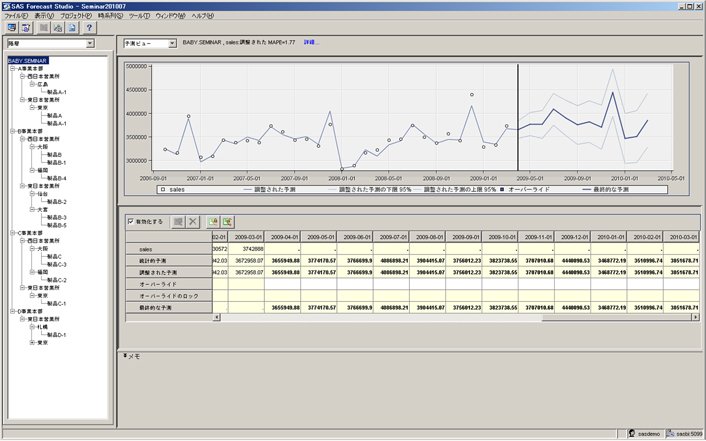Viewport: 706px width, 441px height.
Task: Open the 予測ビュー view dropdown
Action: [x=172, y=43]
